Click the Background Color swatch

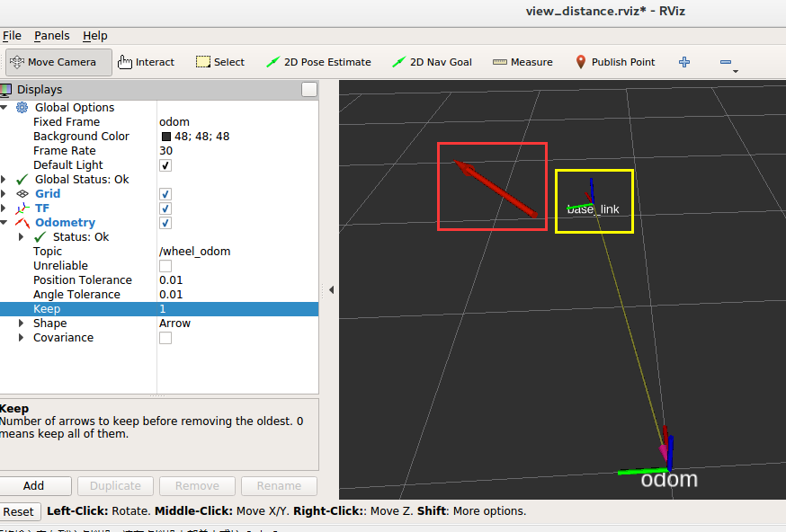tap(166, 137)
